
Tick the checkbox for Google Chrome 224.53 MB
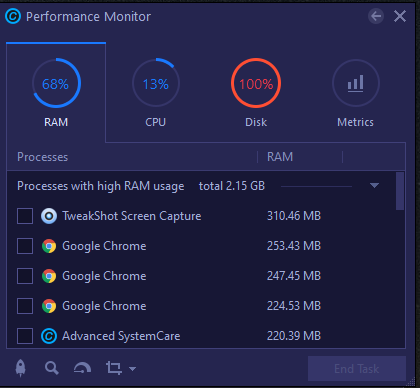25,306
